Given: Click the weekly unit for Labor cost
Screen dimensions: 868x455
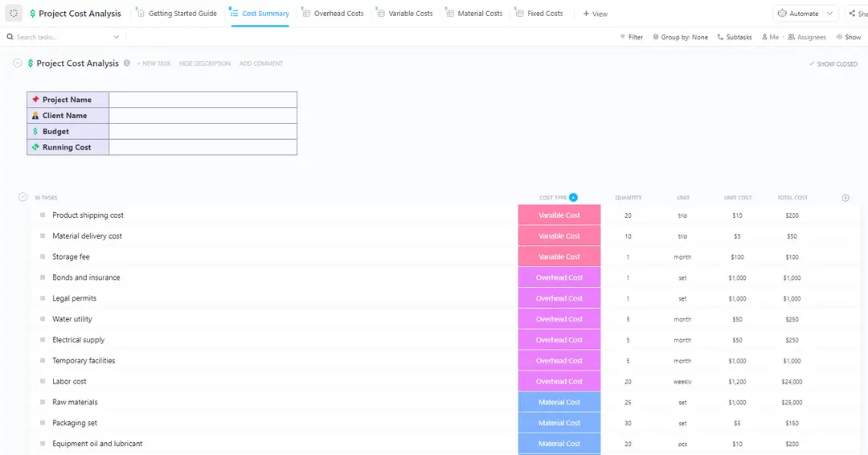Looking at the screenshot, I should (682, 381).
